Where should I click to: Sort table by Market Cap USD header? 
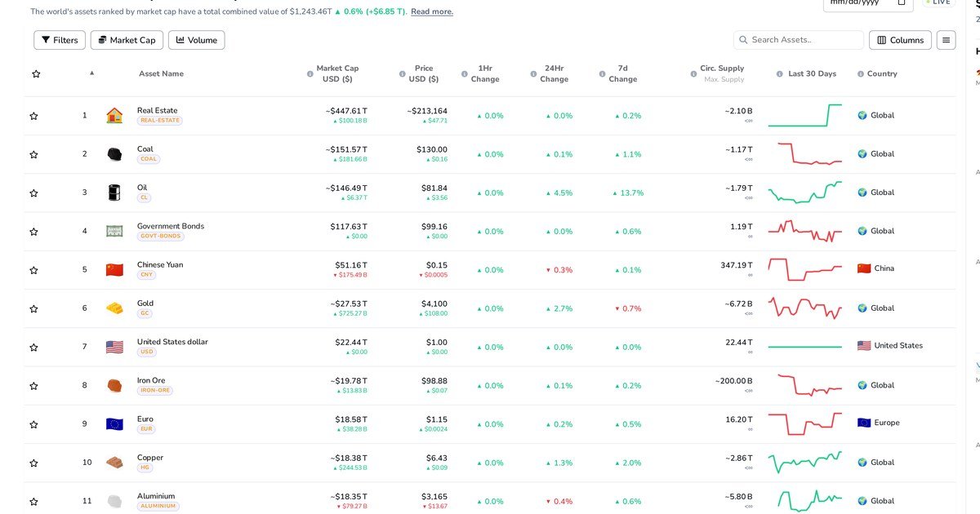(337, 74)
